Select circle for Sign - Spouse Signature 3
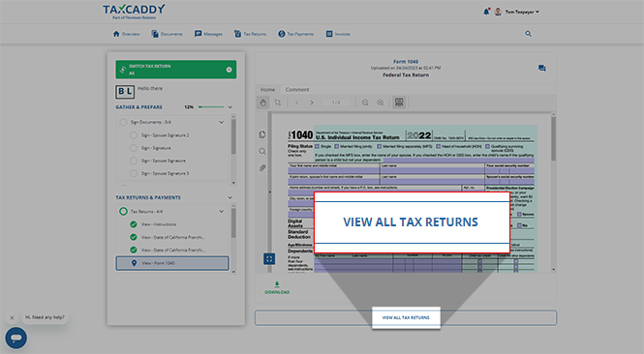The width and height of the screenshot is (644, 354). [x=133, y=173]
